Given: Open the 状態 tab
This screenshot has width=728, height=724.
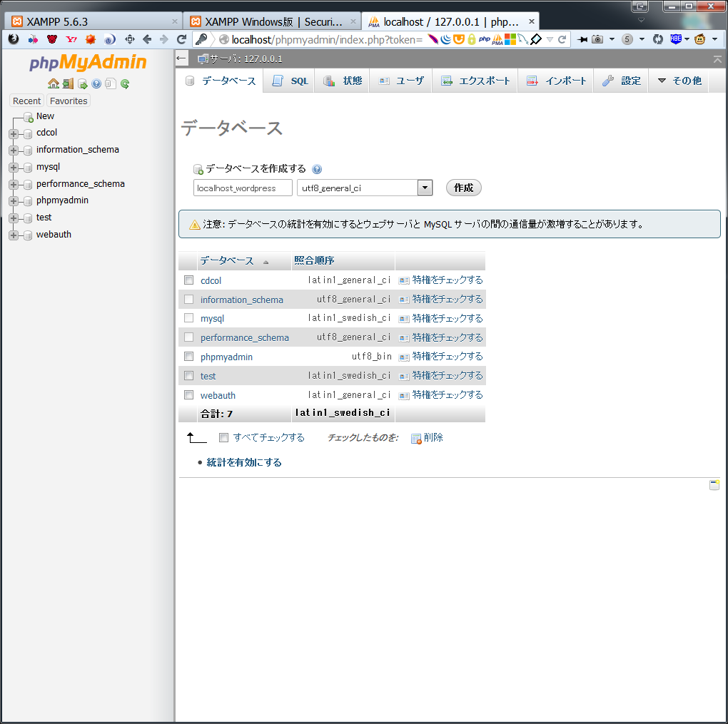Looking at the screenshot, I should pos(342,81).
